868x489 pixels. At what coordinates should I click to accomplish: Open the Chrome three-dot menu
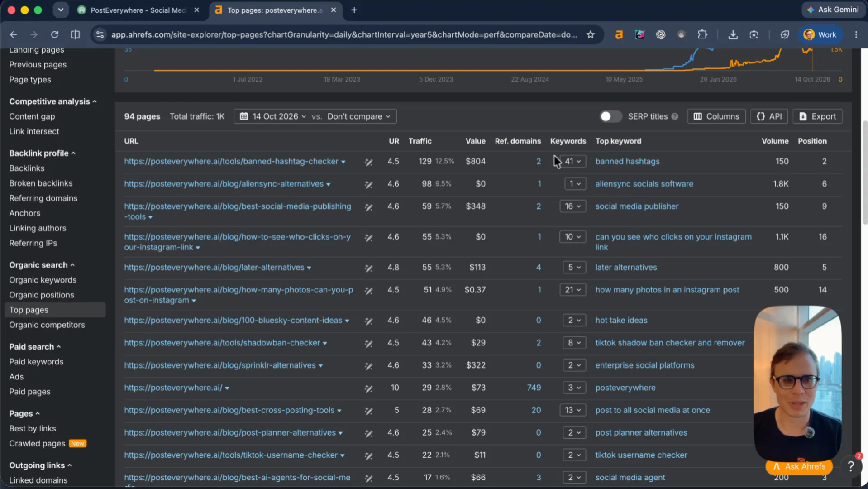tap(856, 34)
